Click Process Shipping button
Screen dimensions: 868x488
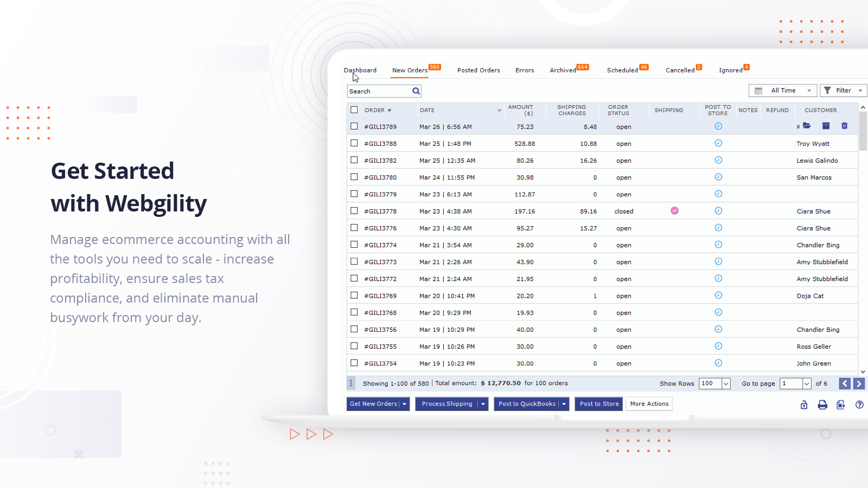point(447,404)
